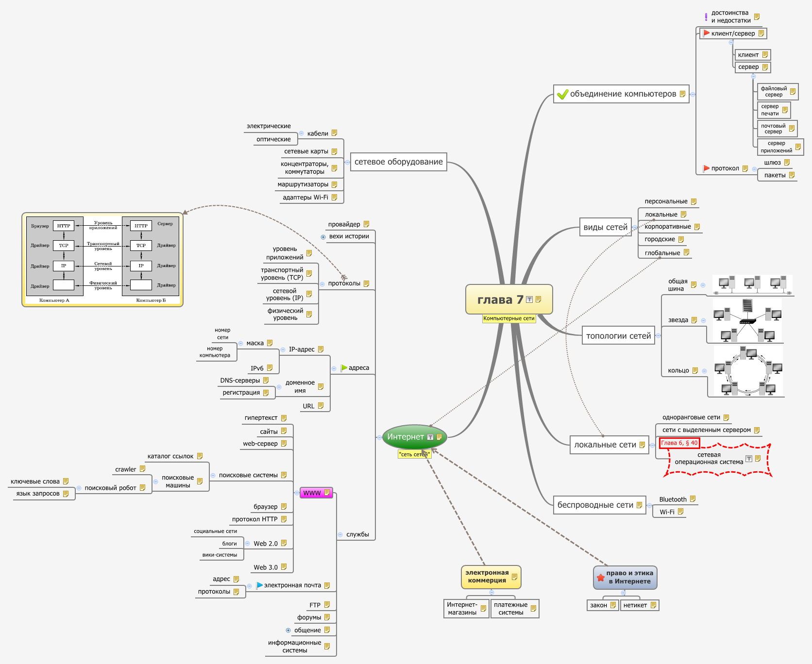
Task: Click the green checkmark on объединение компьютеров
Action: click(562, 94)
